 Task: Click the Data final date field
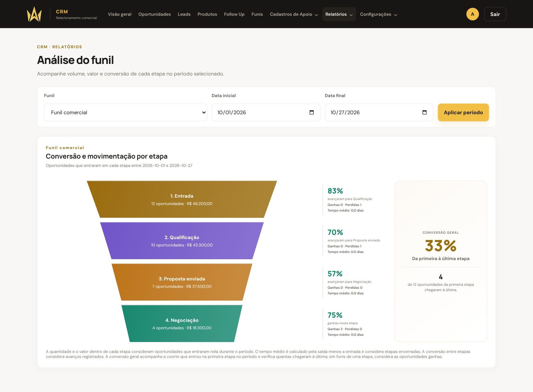(379, 112)
